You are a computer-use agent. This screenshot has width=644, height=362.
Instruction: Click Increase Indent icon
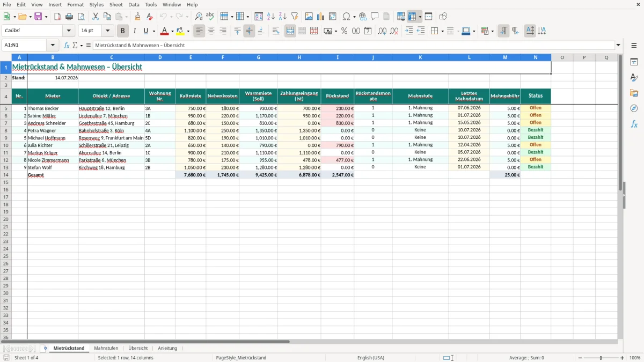coord(409,31)
